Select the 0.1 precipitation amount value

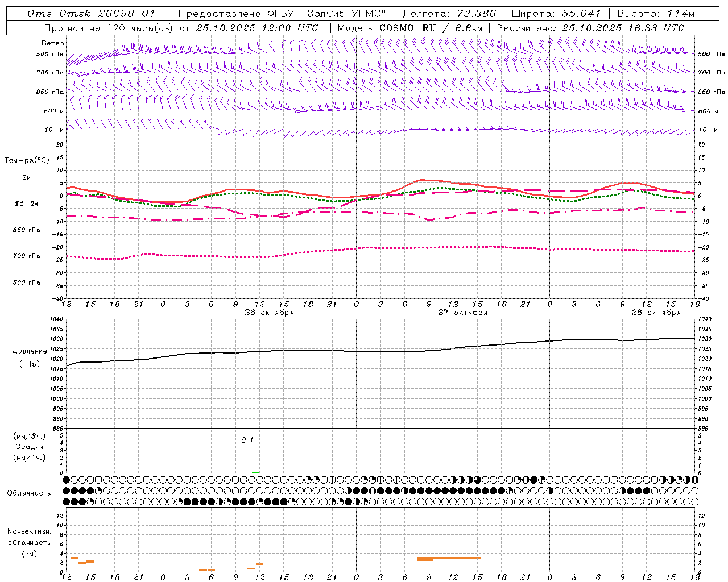(247, 440)
